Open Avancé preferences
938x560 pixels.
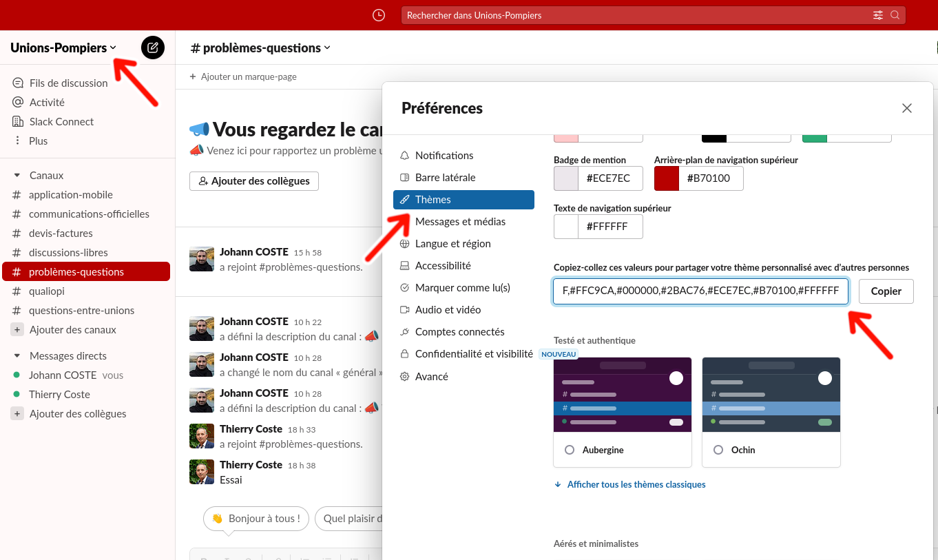463,377
